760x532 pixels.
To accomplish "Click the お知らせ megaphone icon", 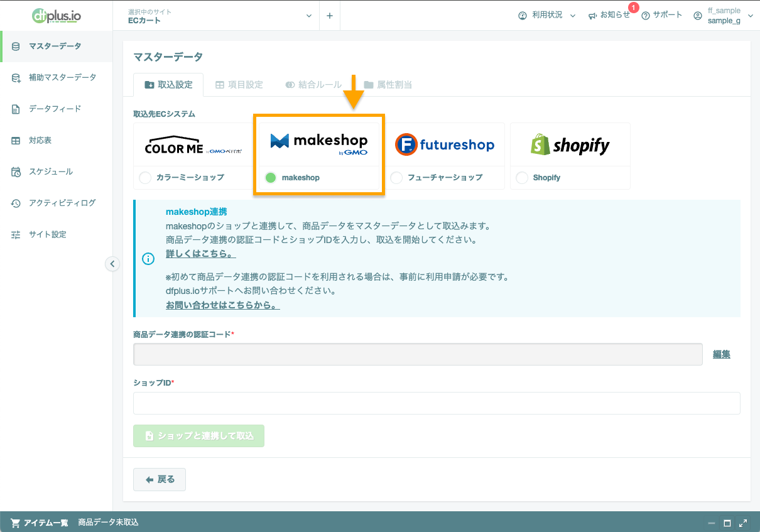I will pos(592,16).
